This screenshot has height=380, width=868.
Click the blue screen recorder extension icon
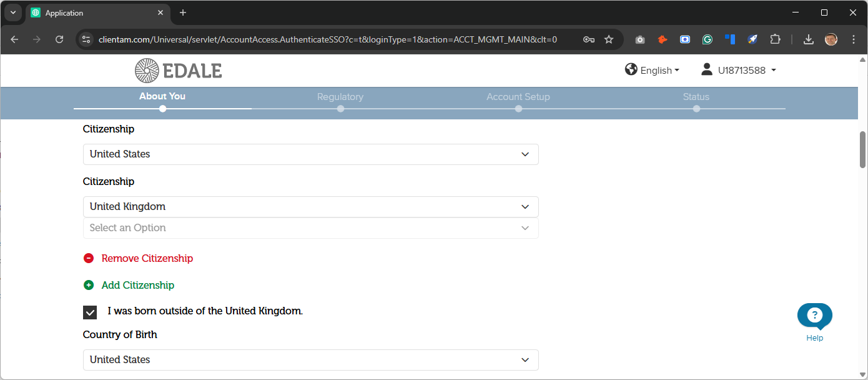tap(685, 39)
